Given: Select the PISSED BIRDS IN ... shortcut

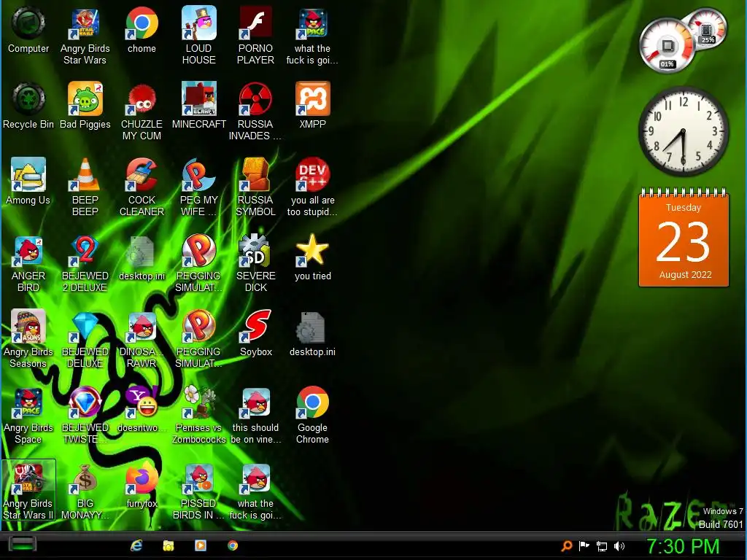Looking at the screenshot, I should coord(198,491).
